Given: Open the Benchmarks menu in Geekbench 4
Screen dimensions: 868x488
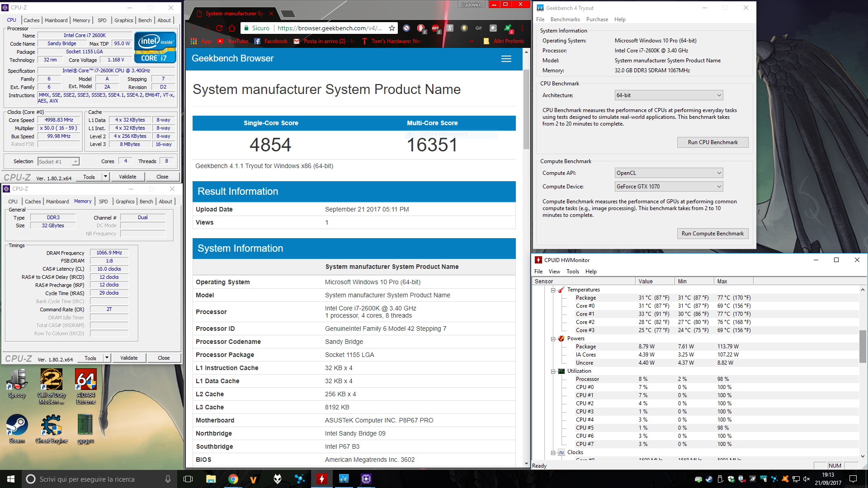Looking at the screenshot, I should [x=565, y=19].
